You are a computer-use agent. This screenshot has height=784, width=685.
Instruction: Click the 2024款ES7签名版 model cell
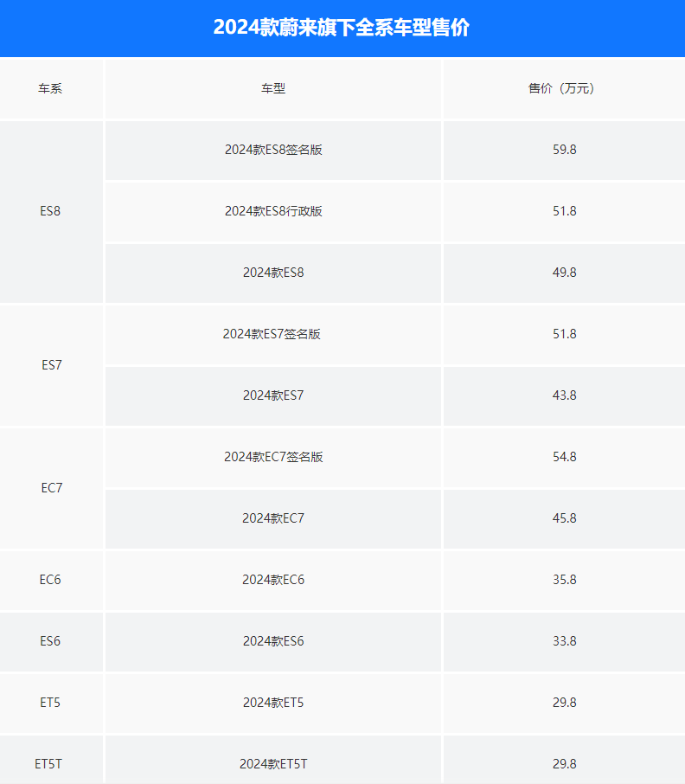(272, 334)
